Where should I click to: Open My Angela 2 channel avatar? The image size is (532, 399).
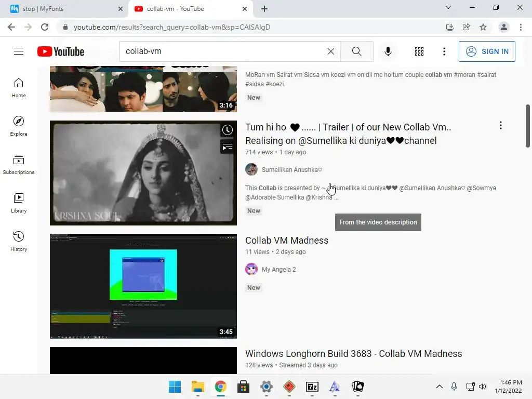pos(251,269)
